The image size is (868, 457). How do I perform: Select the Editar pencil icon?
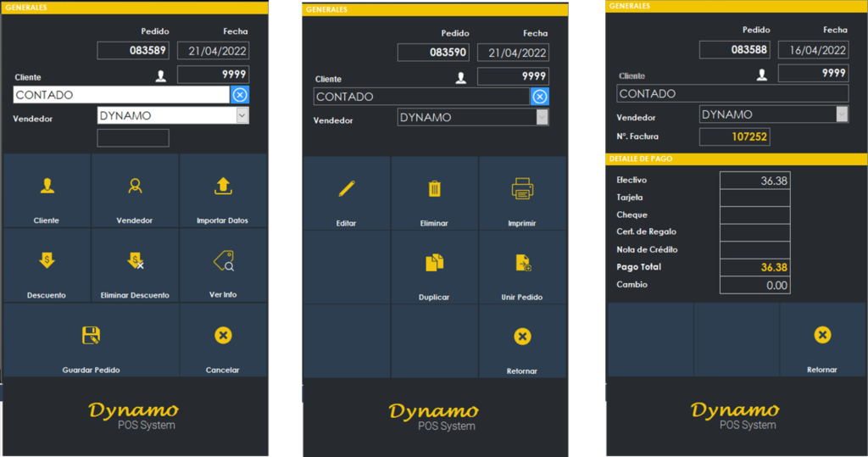click(x=346, y=188)
